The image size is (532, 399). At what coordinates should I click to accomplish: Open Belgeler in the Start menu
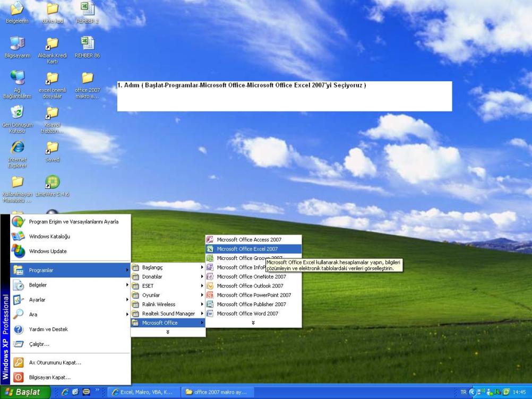70,285
